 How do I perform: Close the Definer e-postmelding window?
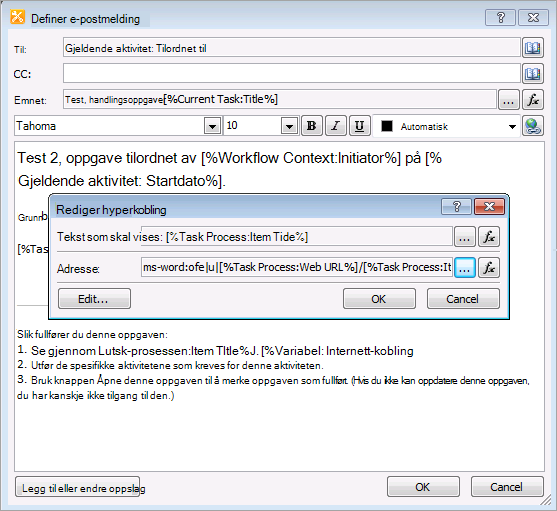click(533, 18)
